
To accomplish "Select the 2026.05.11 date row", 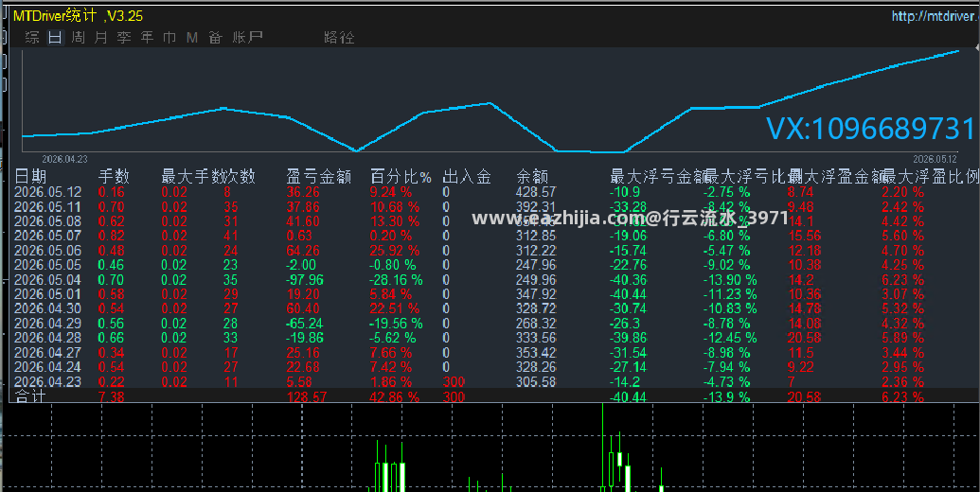I will click(x=47, y=206).
